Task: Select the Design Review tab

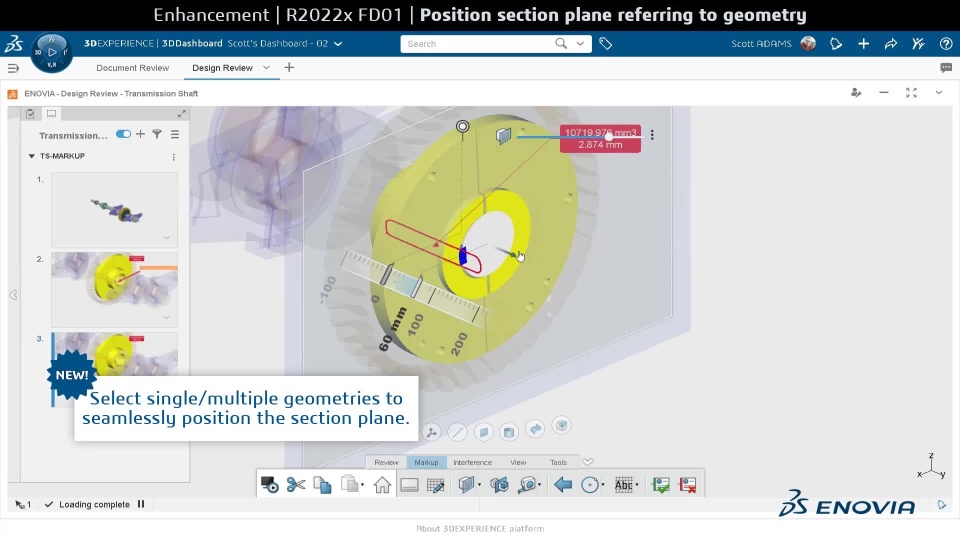Action: 222,68
